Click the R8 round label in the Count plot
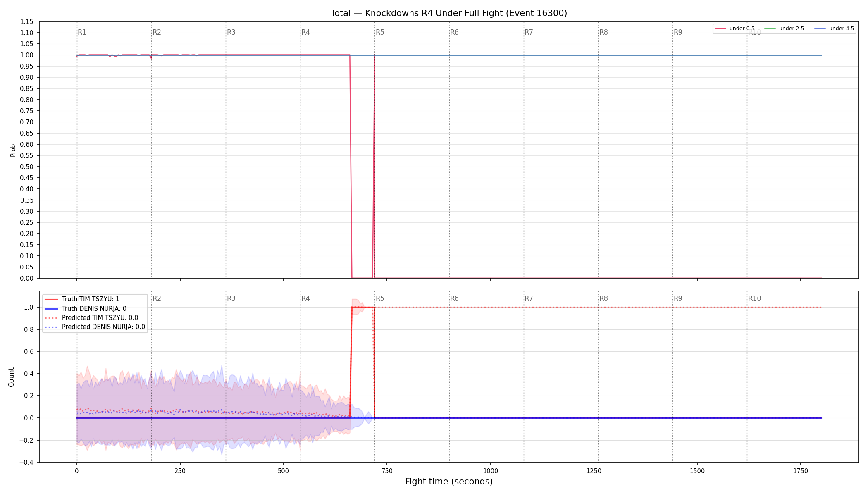 (x=603, y=298)
